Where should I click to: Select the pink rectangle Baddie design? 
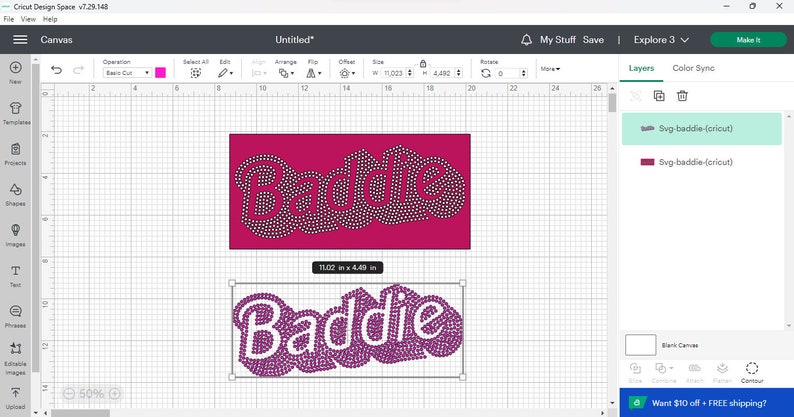pos(350,192)
